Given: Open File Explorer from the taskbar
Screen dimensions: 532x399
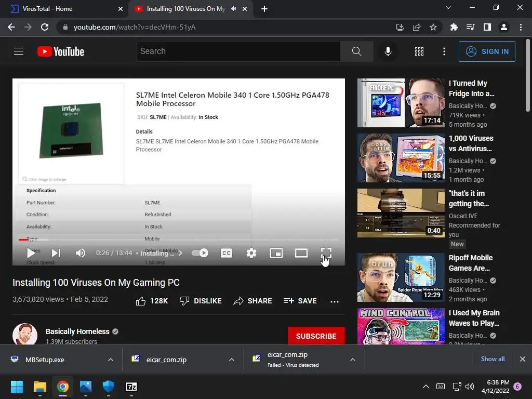Looking at the screenshot, I should pos(39,387).
